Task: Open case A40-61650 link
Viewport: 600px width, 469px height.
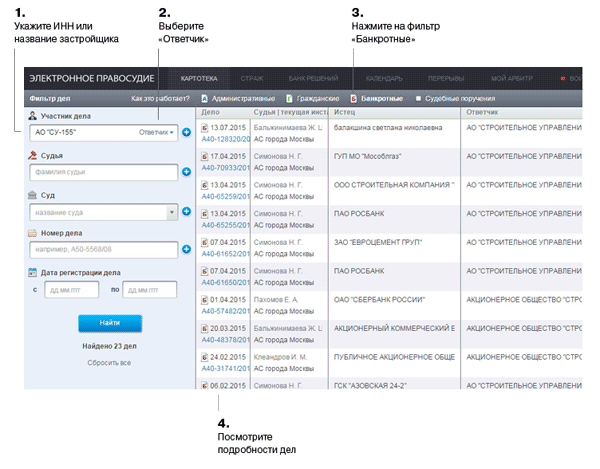Action: 226,283
